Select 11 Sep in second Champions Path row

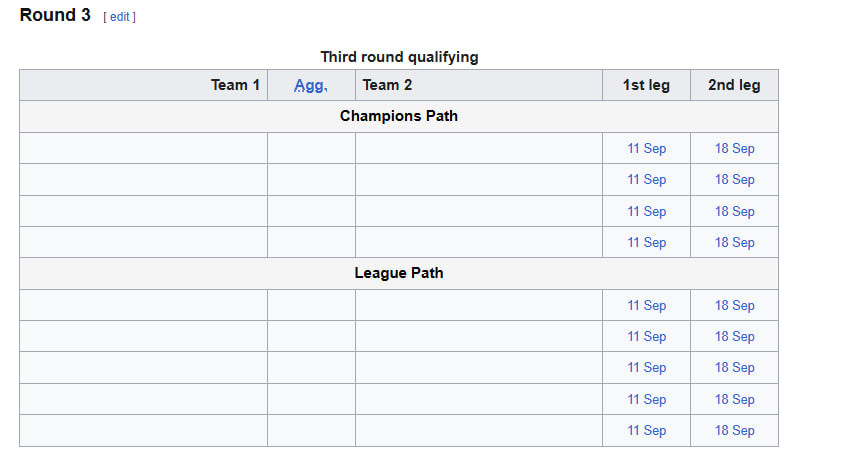[646, 180]
